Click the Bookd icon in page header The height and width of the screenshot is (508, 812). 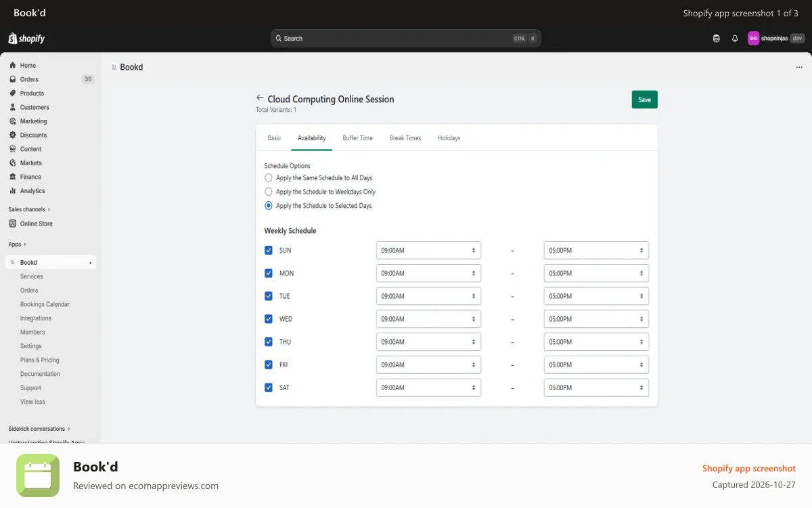[x=114, y=67]
